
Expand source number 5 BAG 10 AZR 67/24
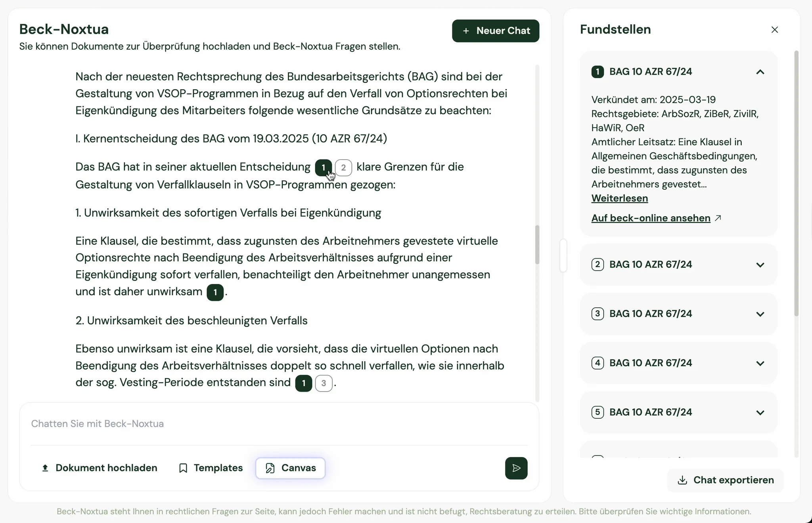click(760, 412)
